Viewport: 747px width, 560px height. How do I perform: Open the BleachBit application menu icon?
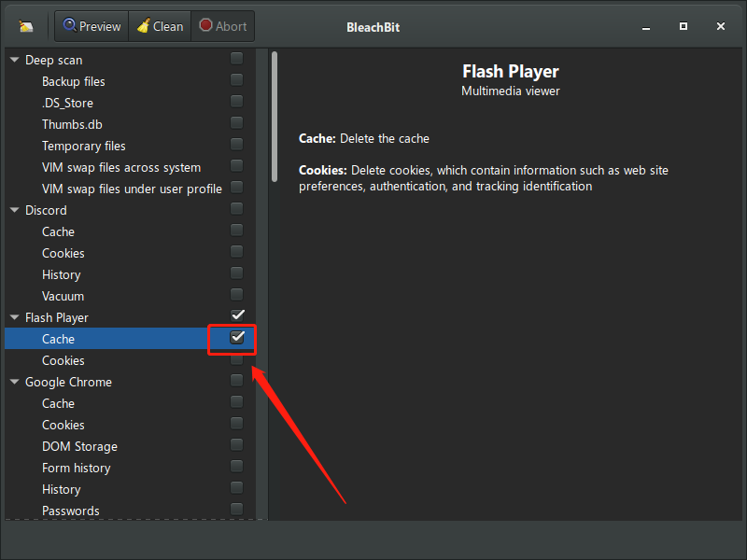click(26, 26)
